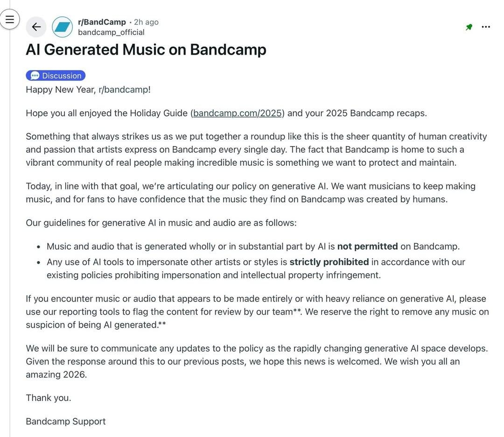Open the hamburger sidebar menu
504x437 pixels.
(x=10, y=20)
